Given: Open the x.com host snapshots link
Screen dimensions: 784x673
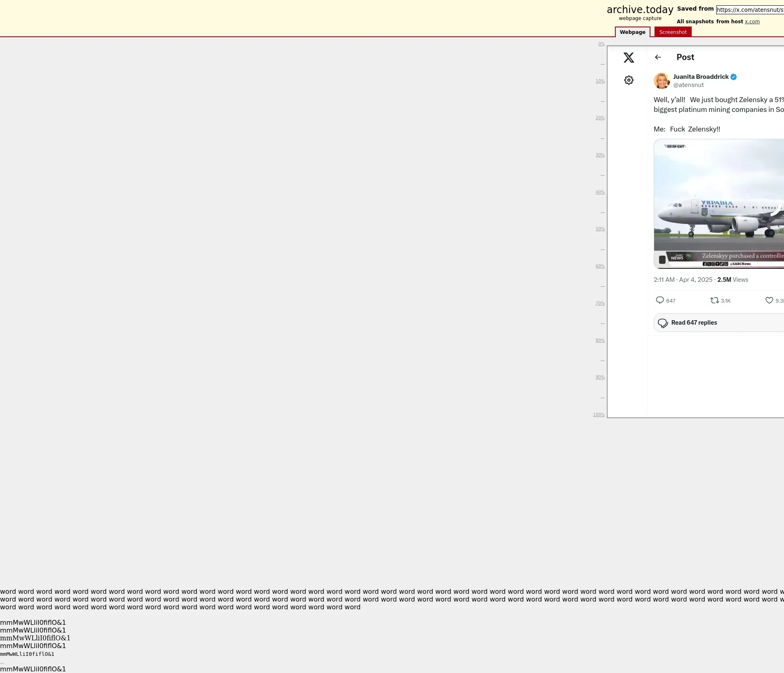Looking at the screenshot, I should tap(752, 22).
